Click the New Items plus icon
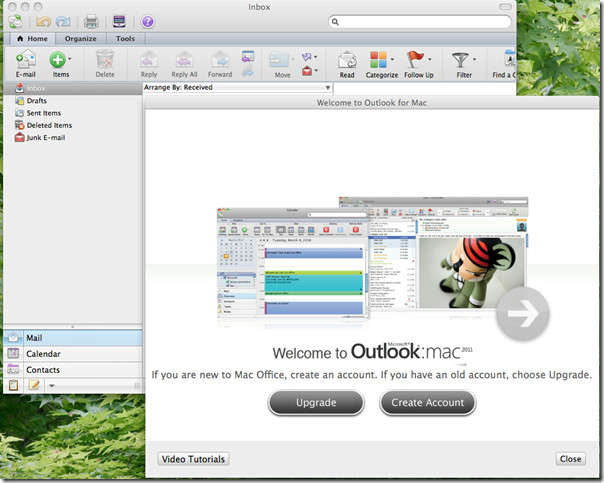The width and height of the screenshot is (604, 483). pyautogui.click(x=57, y=60)
